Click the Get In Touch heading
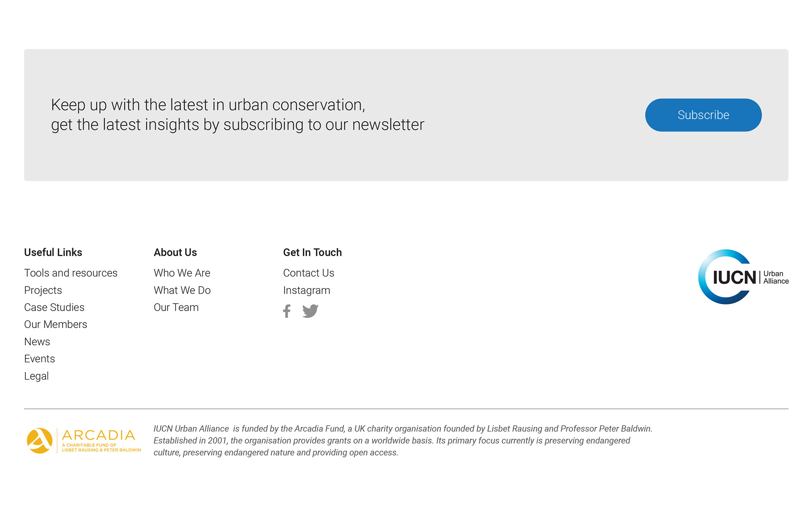This screenshot has width=812, height=506. [x=313, y=252]
